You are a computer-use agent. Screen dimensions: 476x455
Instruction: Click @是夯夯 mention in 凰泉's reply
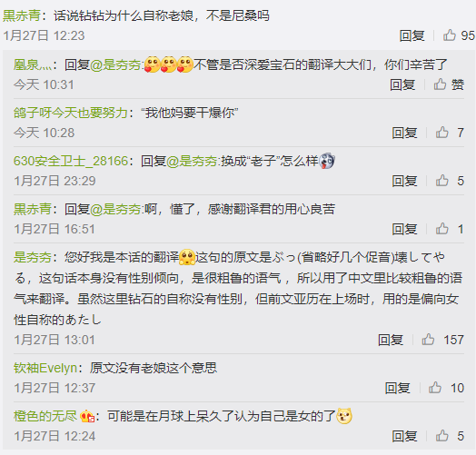116,64
